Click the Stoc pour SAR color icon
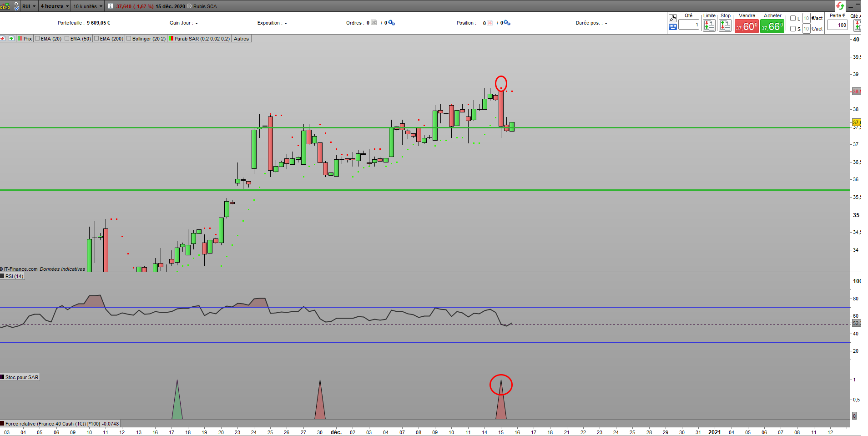Viewport: 868px width, 436px height. point(2,377)
